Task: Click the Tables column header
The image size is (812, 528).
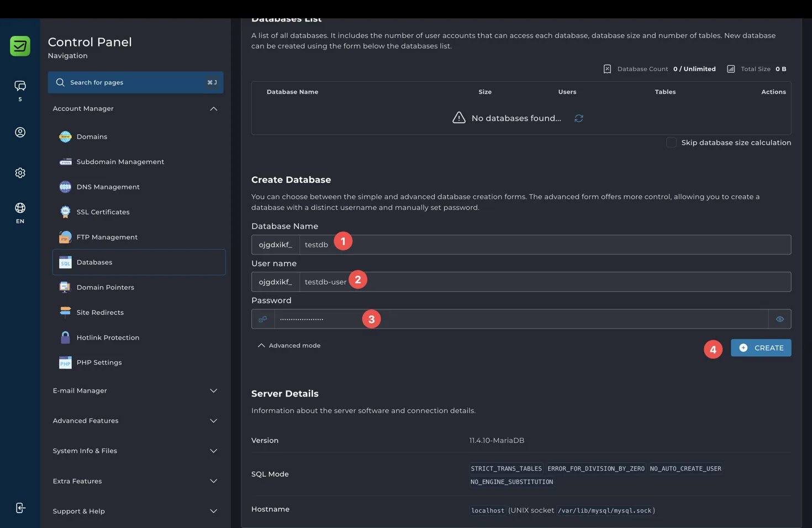Action: [665, 92]
